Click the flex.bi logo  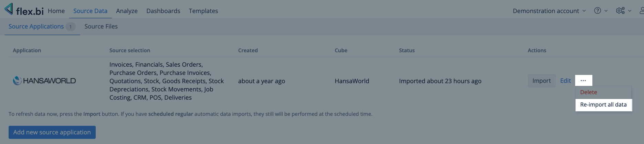pos(24,10)
